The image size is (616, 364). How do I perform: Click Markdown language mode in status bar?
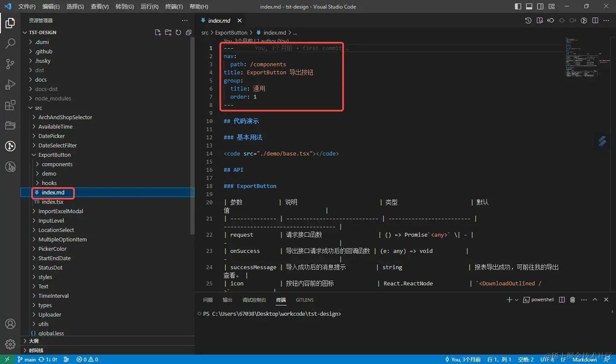(x=584, y=359)
